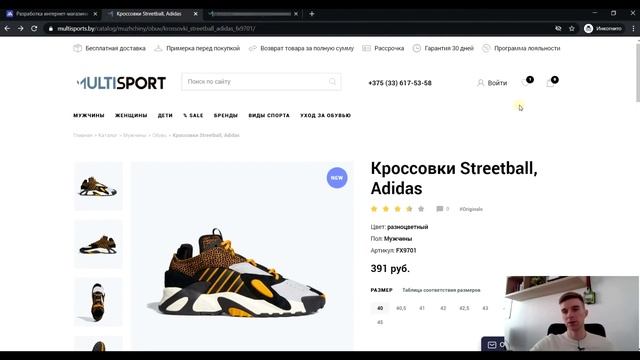Image resolution: width=640 pixels, height=360 pixels.
Task: Click the search magnifier icon
Action: [x=332, y=82]
